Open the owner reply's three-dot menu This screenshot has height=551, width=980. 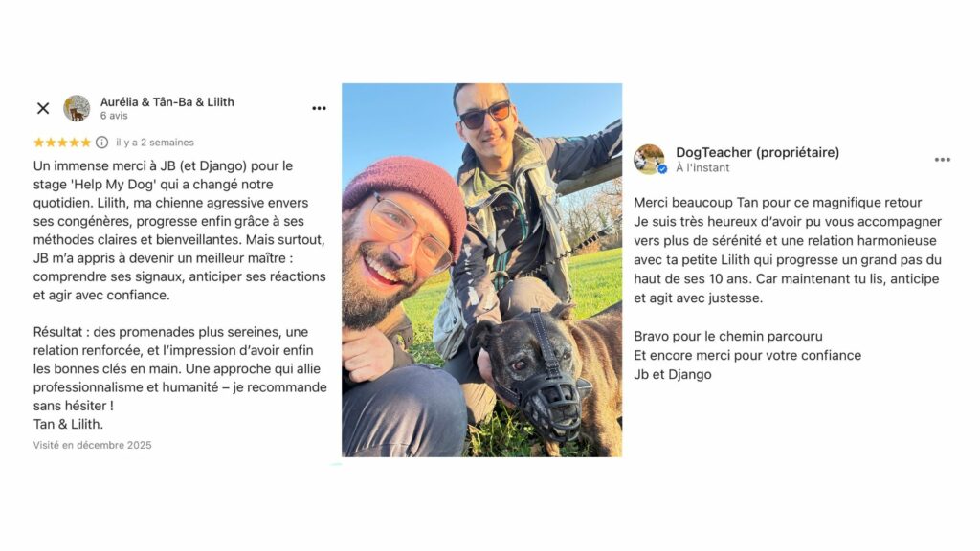click(x=943, y=160)
